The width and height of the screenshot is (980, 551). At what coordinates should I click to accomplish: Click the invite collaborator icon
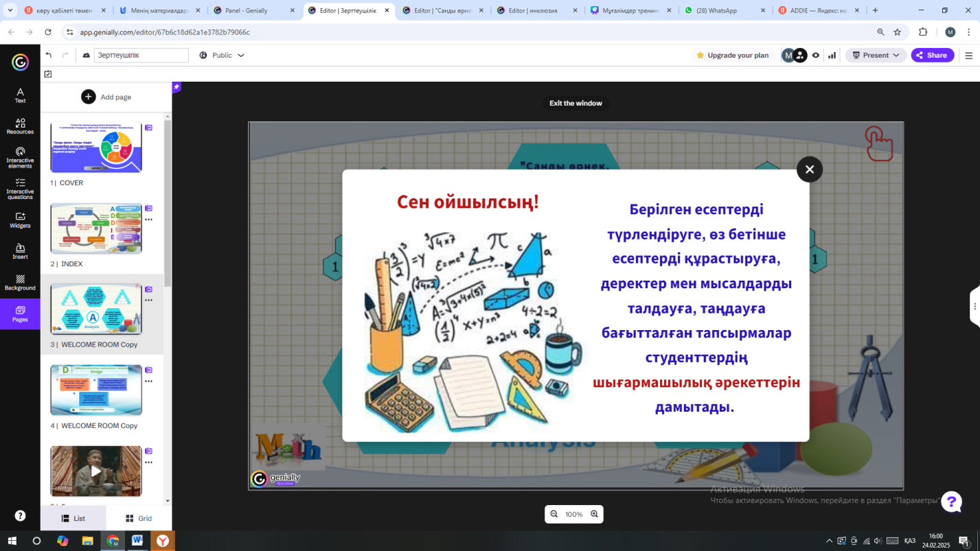coord(800,56)
